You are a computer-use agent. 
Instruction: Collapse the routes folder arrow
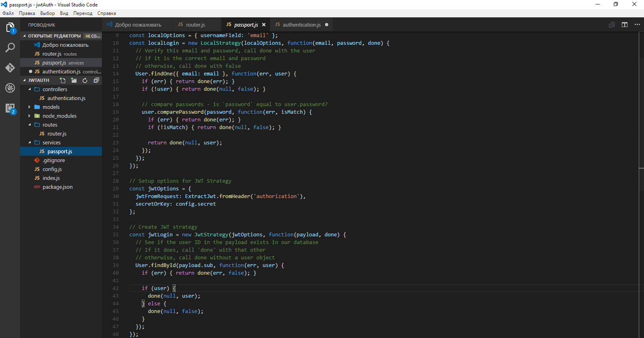click(x=29, y=125)
